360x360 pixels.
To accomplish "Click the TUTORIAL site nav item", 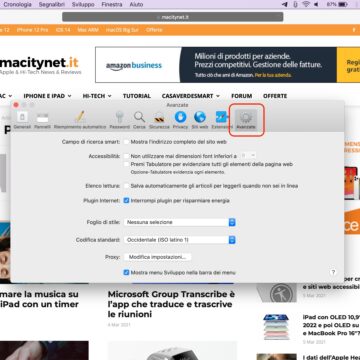I will 137,96.
